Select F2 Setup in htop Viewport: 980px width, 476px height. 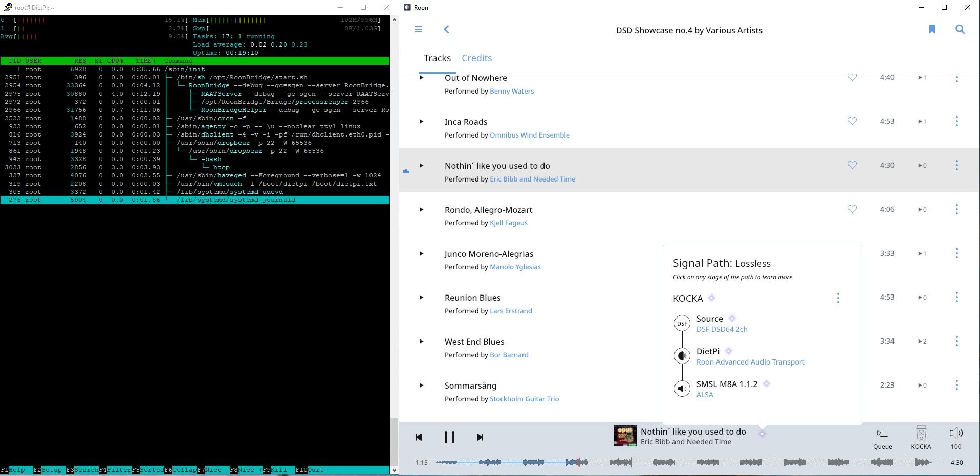click(x=49, y=470)
